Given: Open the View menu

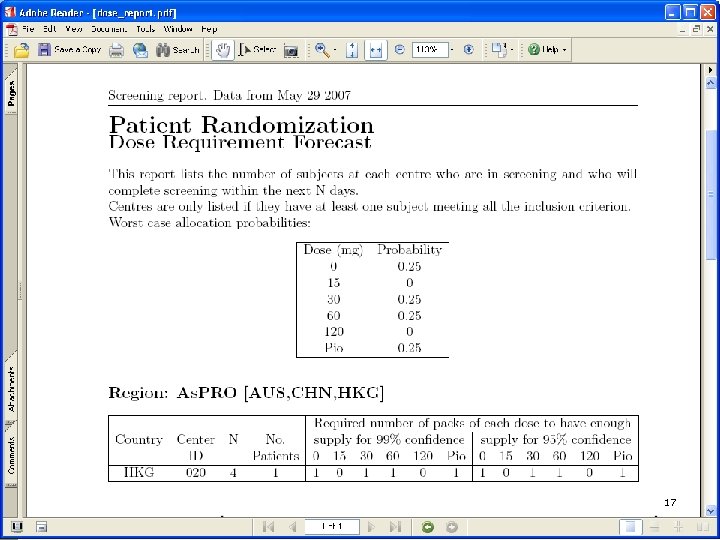Looking at the screenshot, I should (73, 29).
